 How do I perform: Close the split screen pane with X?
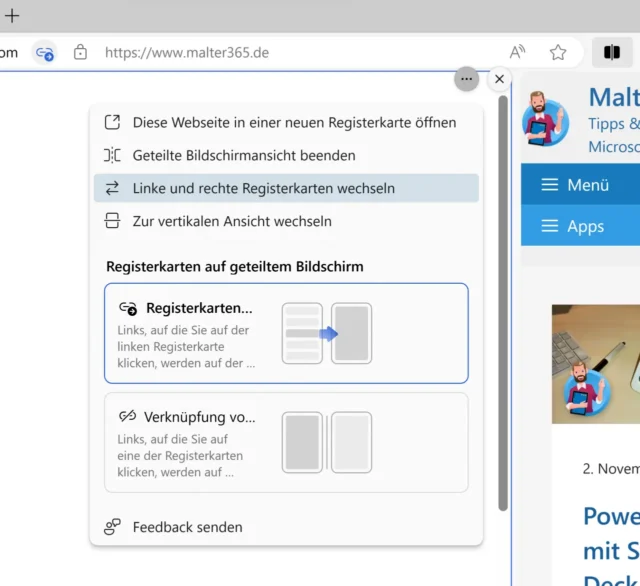click(500, 79)
